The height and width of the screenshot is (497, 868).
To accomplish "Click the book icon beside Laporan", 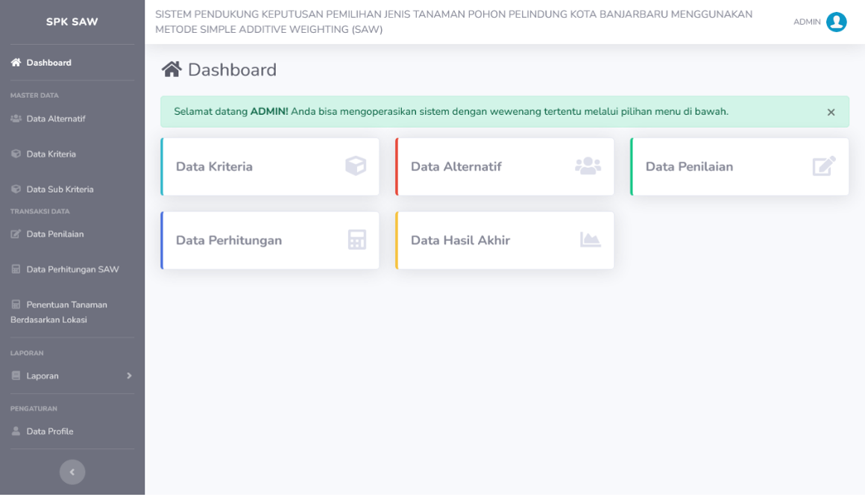I will (16, 375).
